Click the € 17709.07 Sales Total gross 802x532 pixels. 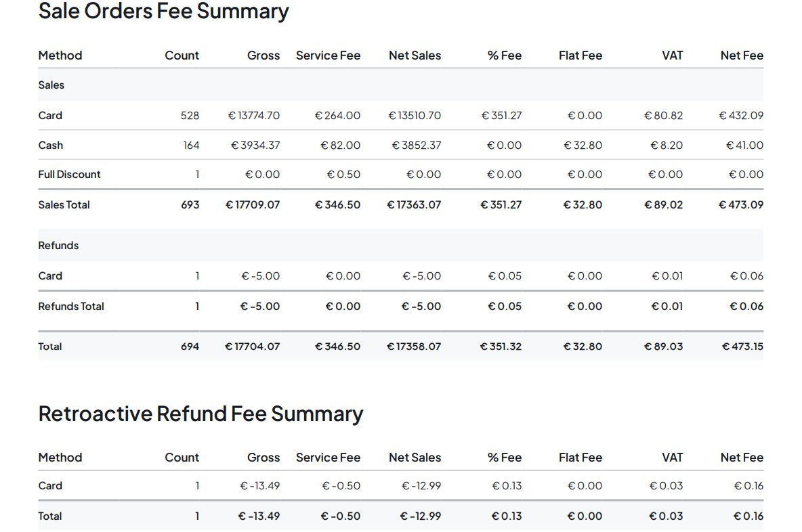pyautogui.click(x=253, y=205)
